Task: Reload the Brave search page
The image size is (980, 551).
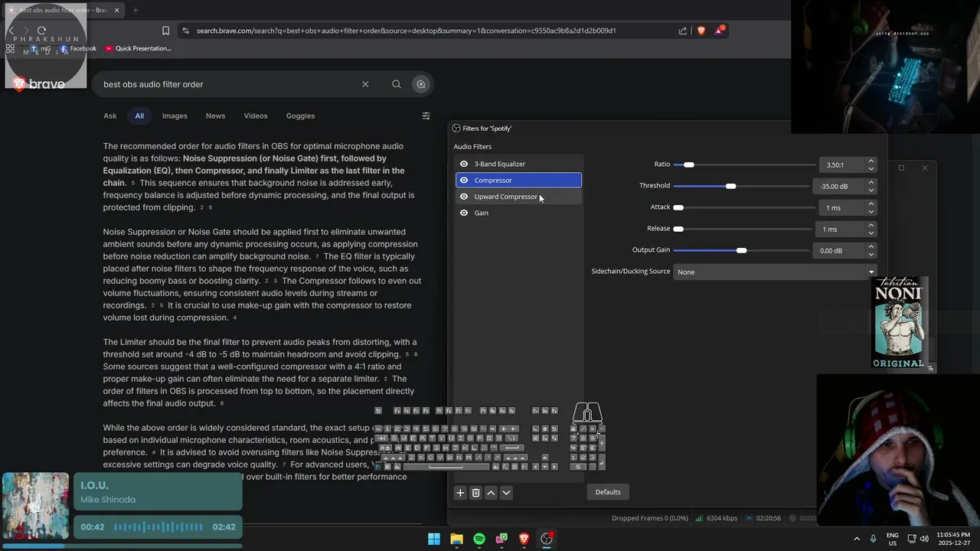Action: click(x=42, y=31)
